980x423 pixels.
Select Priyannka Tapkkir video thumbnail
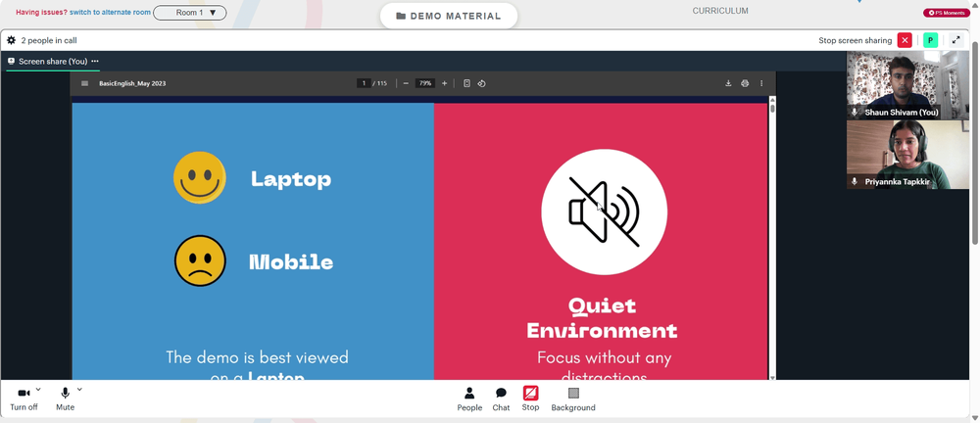click(907, 155)
